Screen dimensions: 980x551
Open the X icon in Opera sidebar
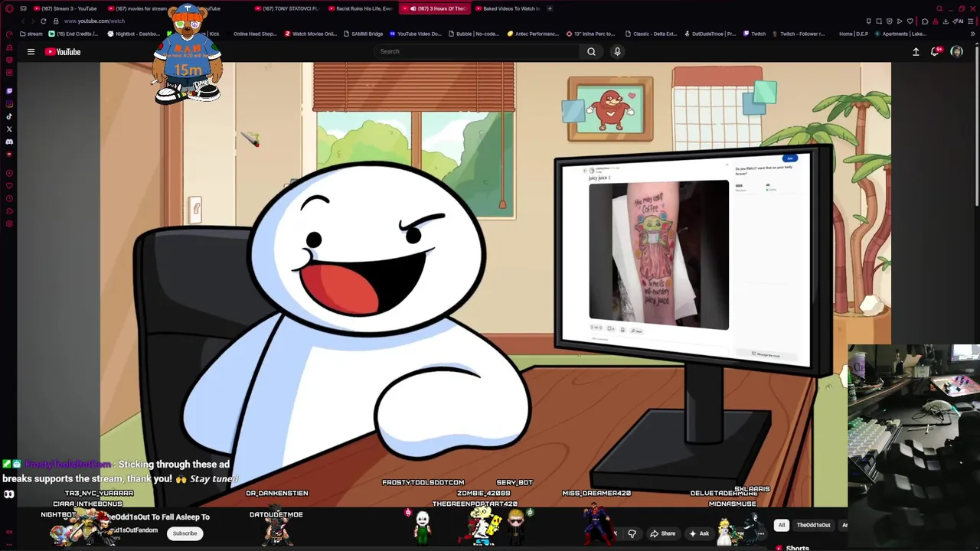tap(9, 129)
